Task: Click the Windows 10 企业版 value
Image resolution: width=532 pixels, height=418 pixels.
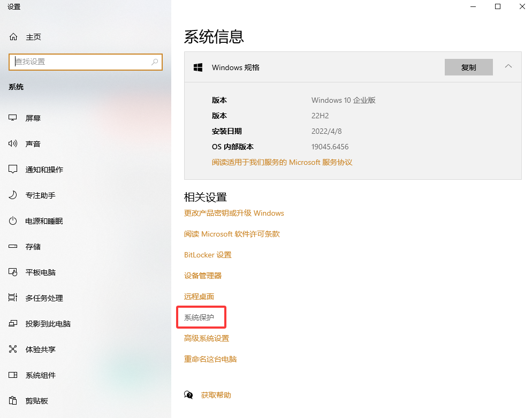Action: (344, 100)
